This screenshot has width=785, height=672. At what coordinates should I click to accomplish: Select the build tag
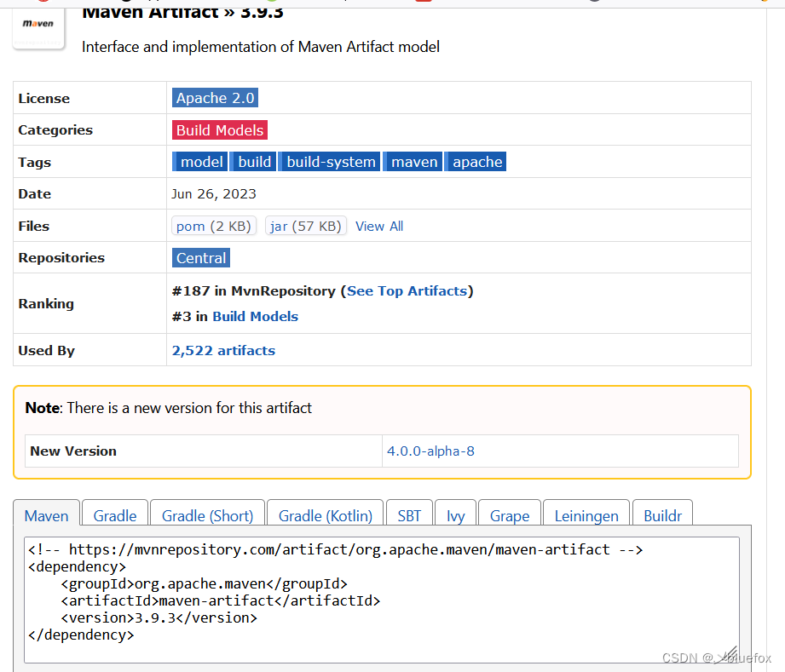point(253,162)
